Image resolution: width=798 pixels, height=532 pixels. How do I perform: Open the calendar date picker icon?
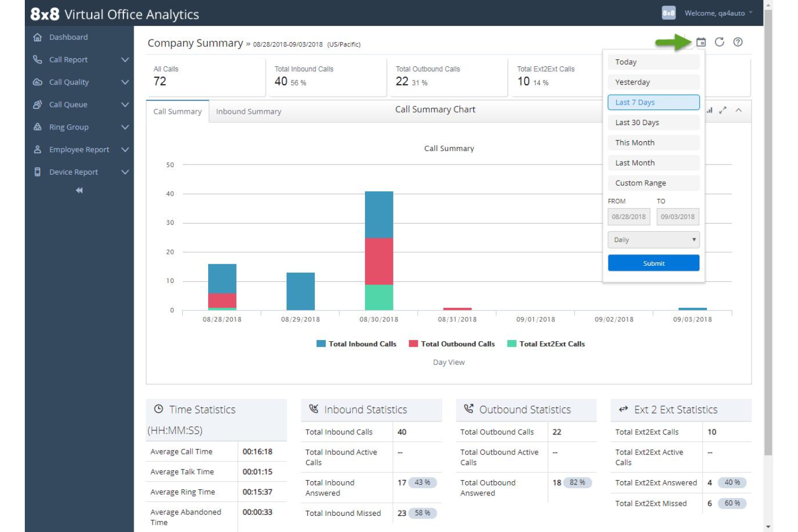[x=700, y=42]
